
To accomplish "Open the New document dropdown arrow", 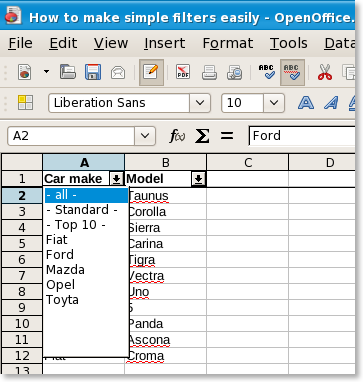I will coord(46,72).
